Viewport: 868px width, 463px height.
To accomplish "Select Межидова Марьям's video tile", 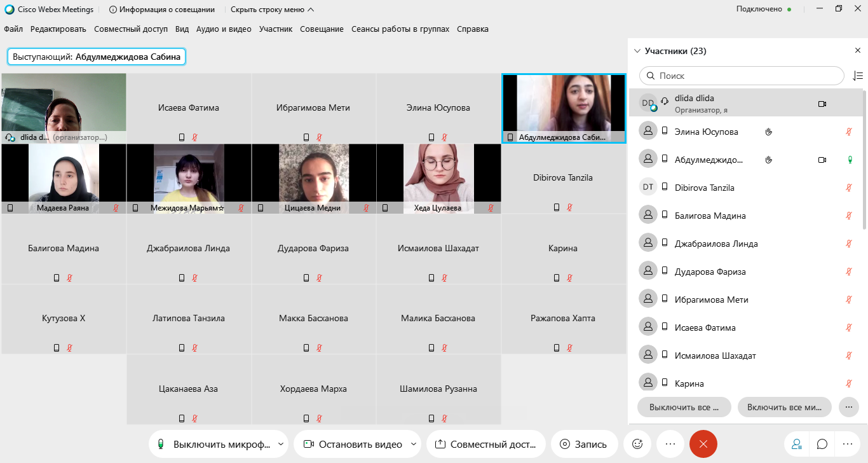I will click(189, 179).
